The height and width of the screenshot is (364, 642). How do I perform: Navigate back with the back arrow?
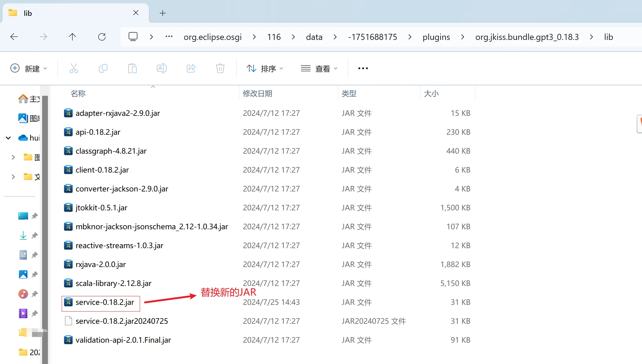pyautogui.click(x=14, y=37)
